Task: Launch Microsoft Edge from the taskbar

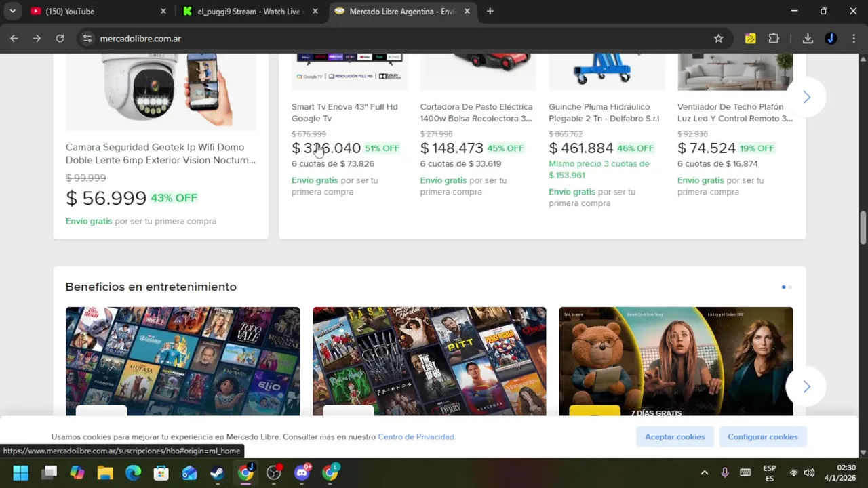Action: [x=133, y=472]
